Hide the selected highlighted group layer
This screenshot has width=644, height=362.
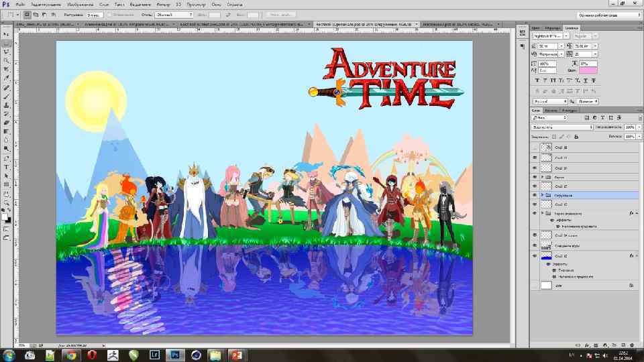pyautogui.click(x=535, y=195)
